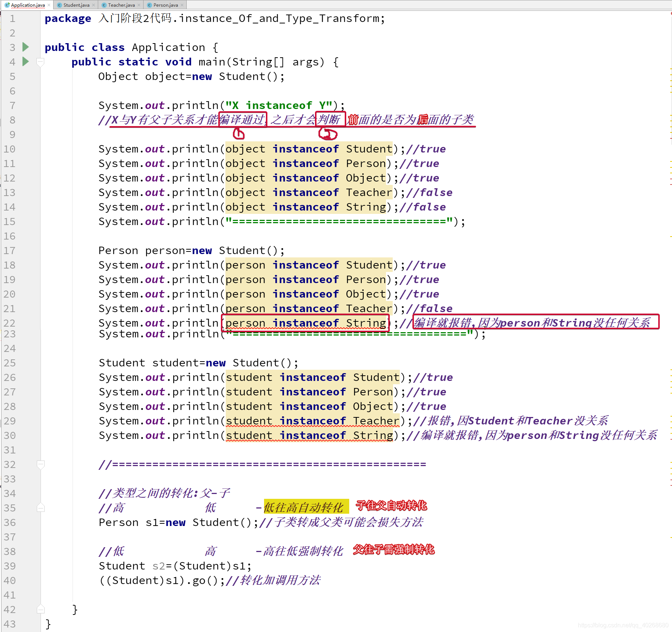Switch to the Person.java tab
This screenshot has height=632, width=672.
[165, 5]
